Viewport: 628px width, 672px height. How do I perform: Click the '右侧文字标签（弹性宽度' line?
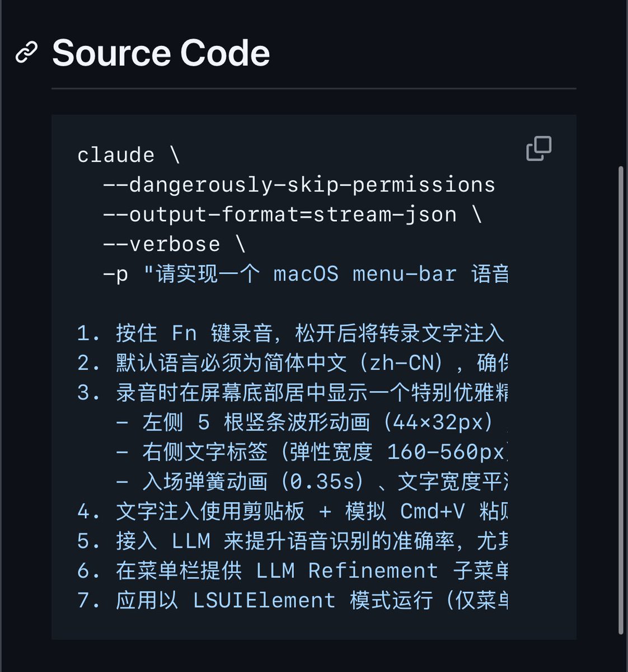tap(311, 452)
